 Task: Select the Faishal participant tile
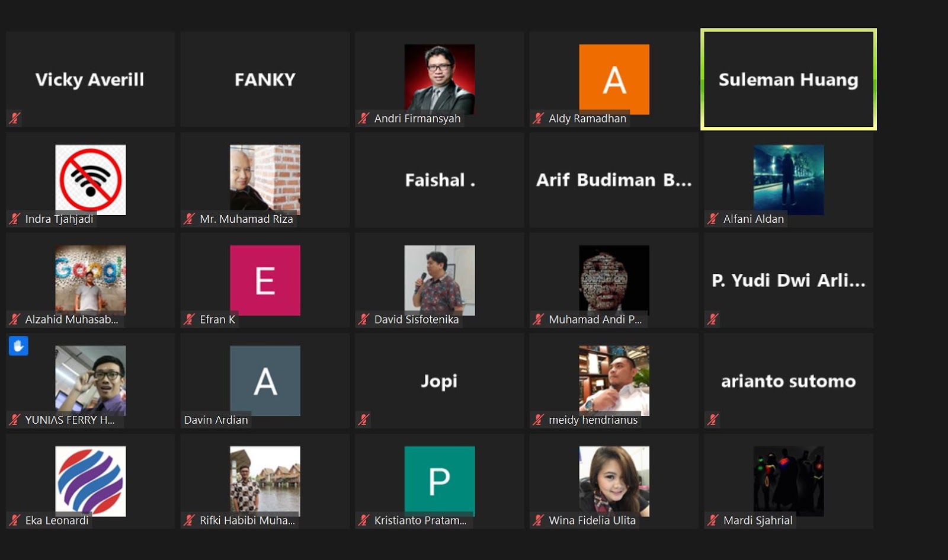[440, 180]
